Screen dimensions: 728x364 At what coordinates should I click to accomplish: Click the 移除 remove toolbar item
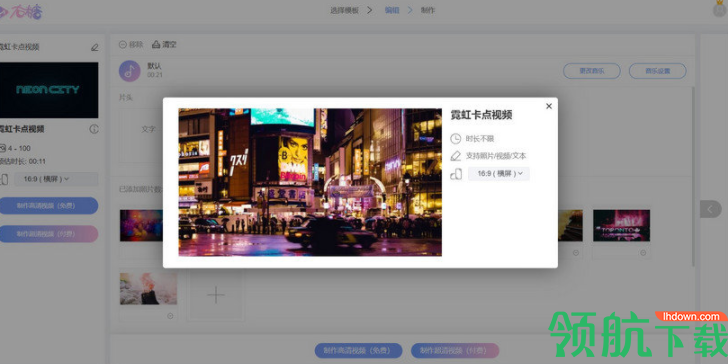[x=131, y=45]
